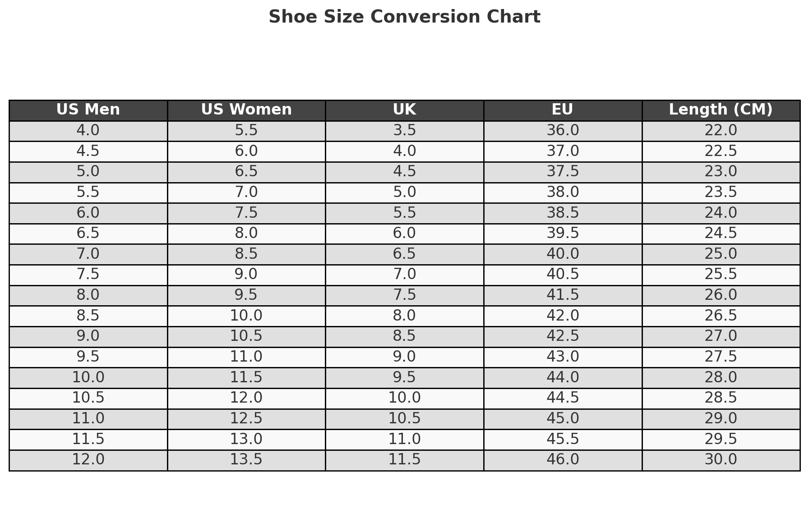Click the UK 3.5 cell

click(404, 131)
